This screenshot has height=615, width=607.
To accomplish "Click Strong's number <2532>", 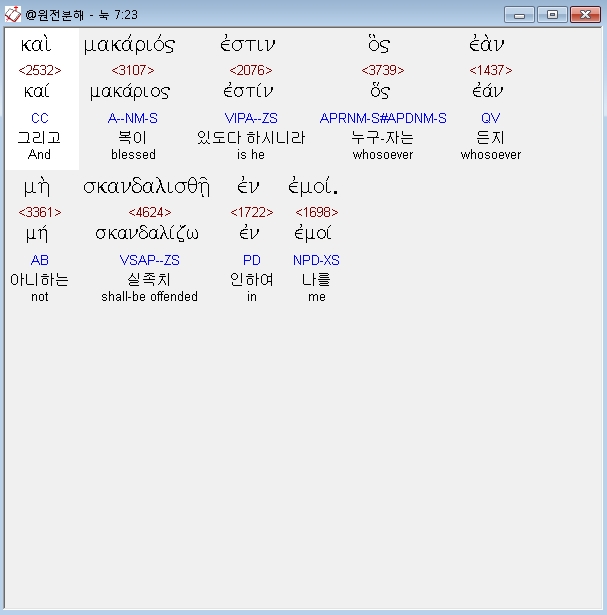I will click(x=40, y=70).
